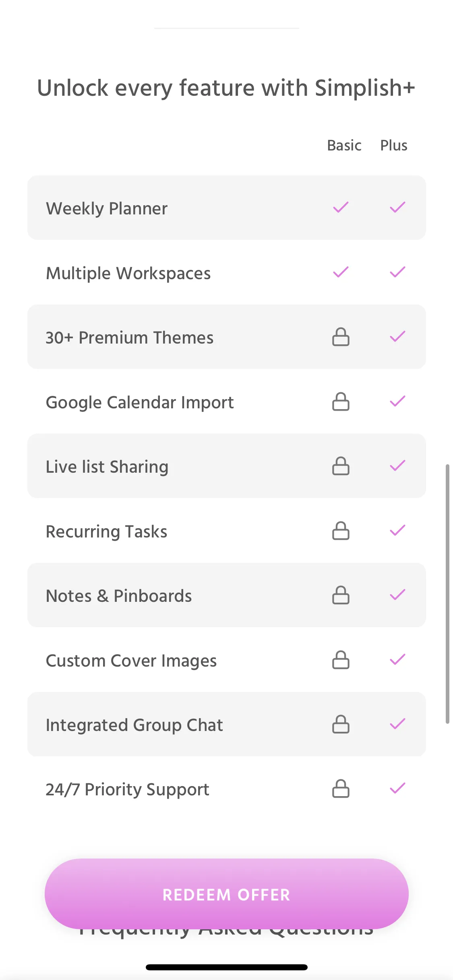Click the Basic column header
Image resolution: width=453 pixels, height=980 pixels.
click(344, 145)
